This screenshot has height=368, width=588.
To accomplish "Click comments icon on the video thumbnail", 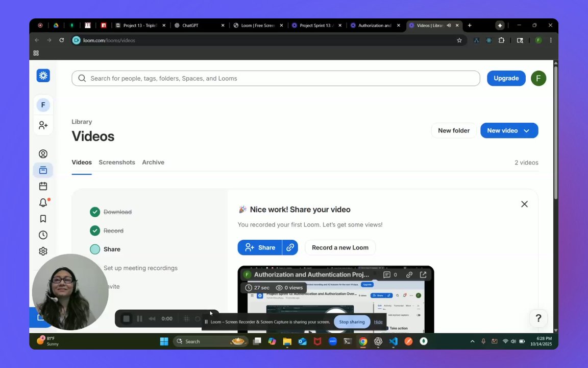I will tap(386, 275).
